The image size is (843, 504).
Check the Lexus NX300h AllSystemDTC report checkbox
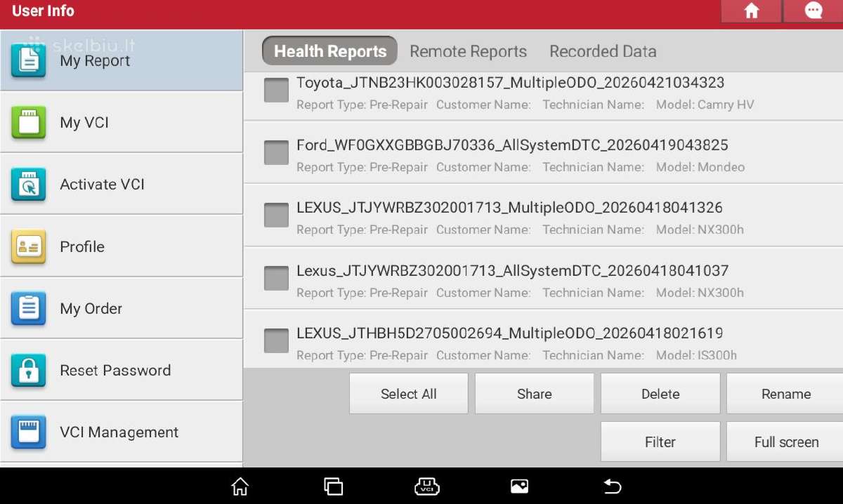tap(276, 278)
